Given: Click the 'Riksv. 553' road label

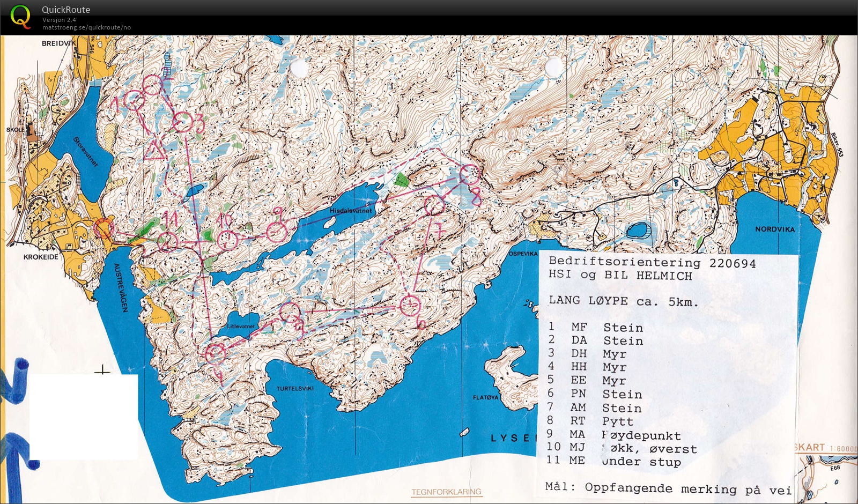Looking at the screenshot, I should [x=838, y=145].
